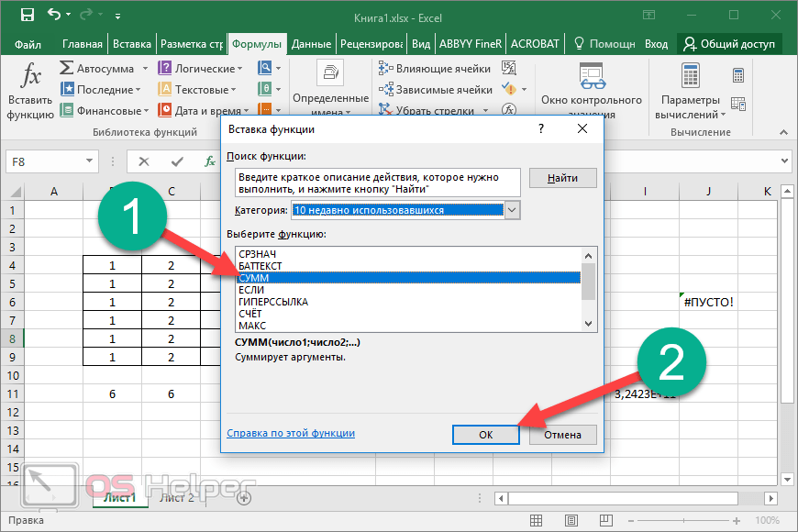The height and width of the screenshot is (532, 798).
Task: Click the fx icon in formula bar
Action: pos(210,161)
